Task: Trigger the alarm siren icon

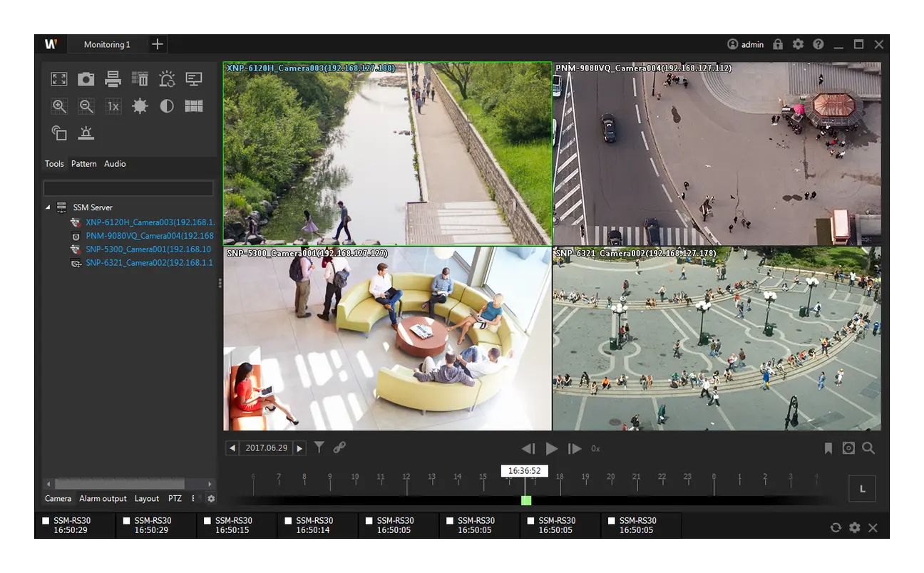Action: pos(86,133)
